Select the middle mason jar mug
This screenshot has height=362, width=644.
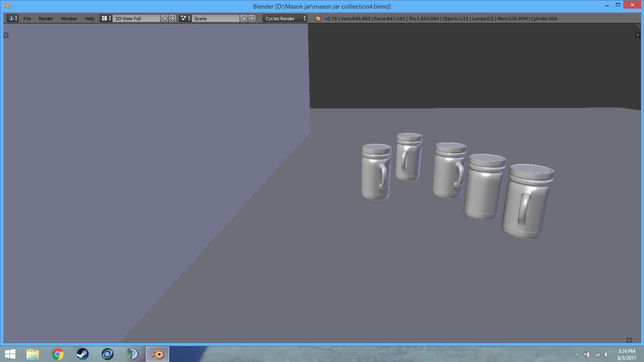point(449,170)
